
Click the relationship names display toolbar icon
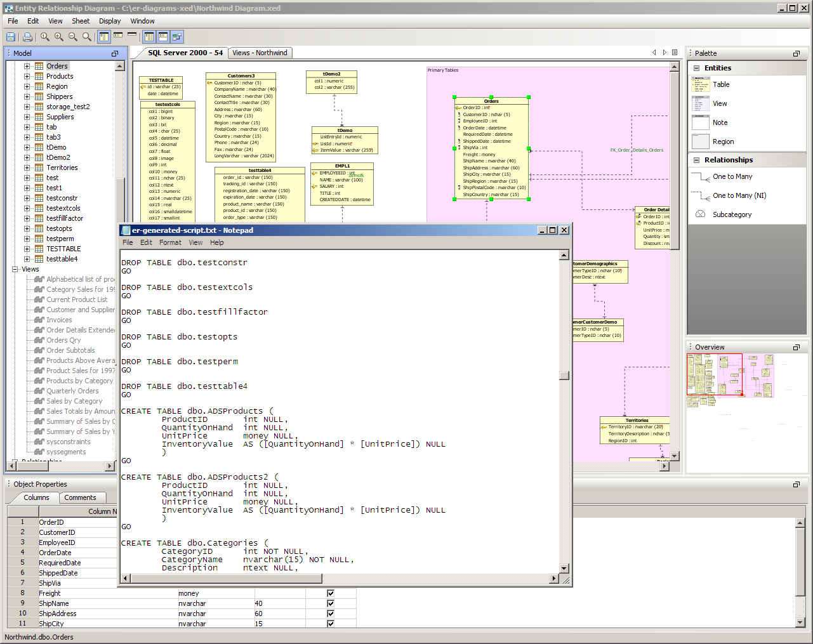(177, 37)
